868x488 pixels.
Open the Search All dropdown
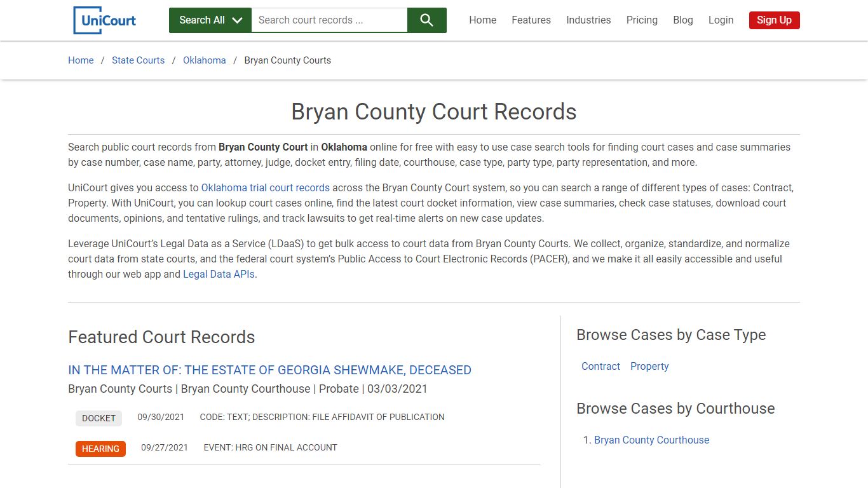click(x=210, y=20)
